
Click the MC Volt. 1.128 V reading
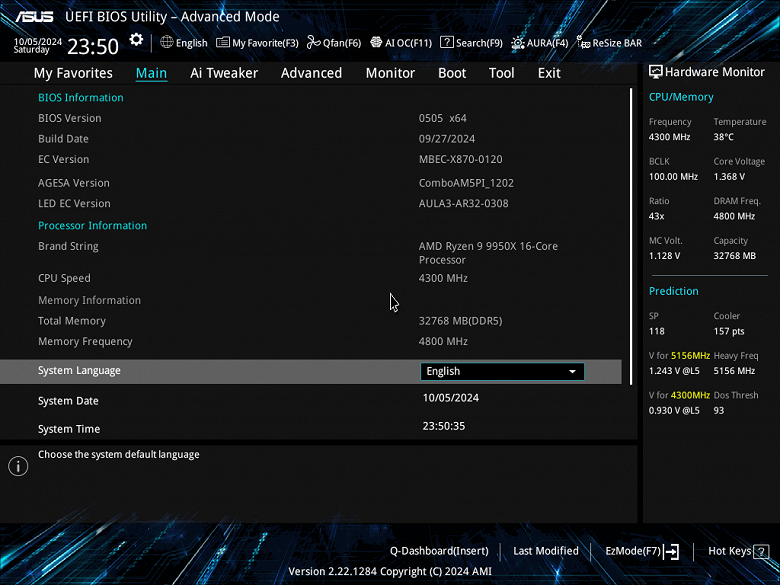tap(665, 256)
